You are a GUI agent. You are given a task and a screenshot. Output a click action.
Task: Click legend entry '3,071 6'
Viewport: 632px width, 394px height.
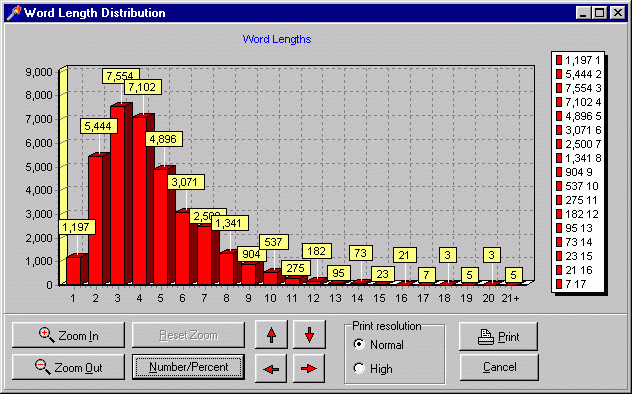point(578,130)
